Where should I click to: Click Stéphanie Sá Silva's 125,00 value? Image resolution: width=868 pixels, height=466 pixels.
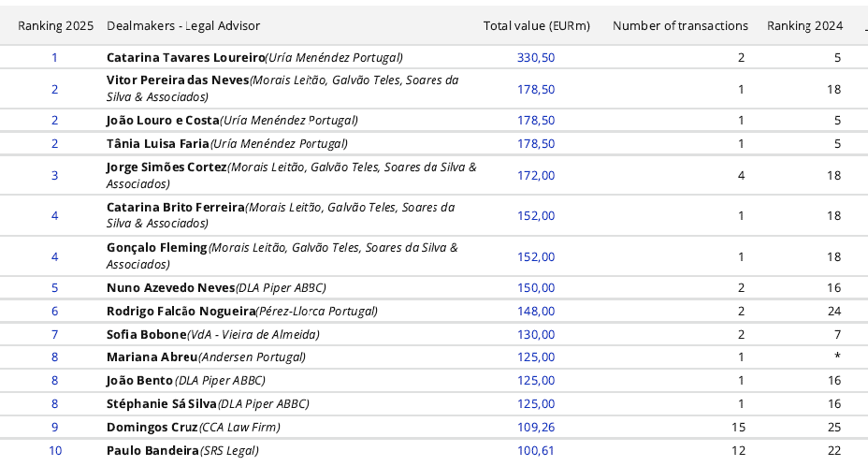point(536,404)
